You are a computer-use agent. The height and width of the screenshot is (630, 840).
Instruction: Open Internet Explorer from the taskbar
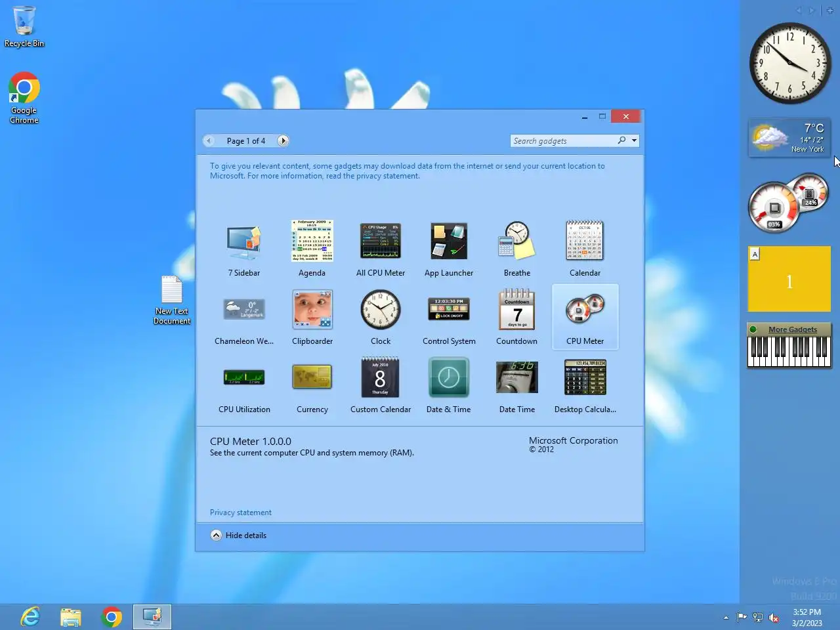30,617
